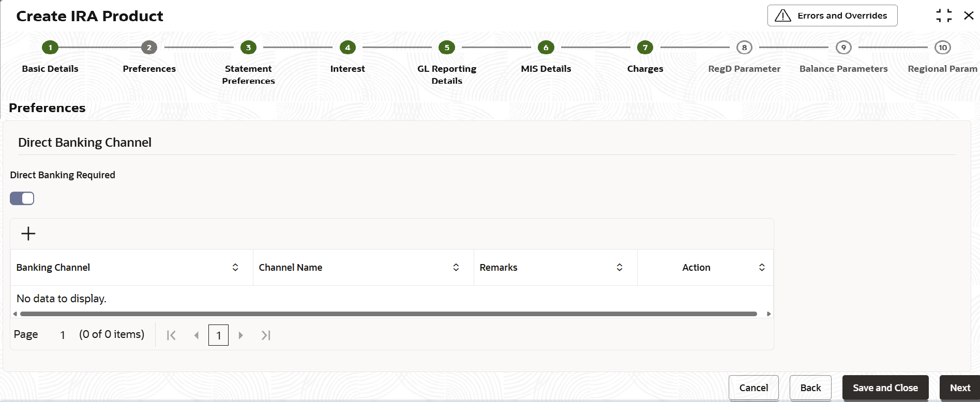
Task: Click the add row plus icon
Action: [x=28, y=234]
